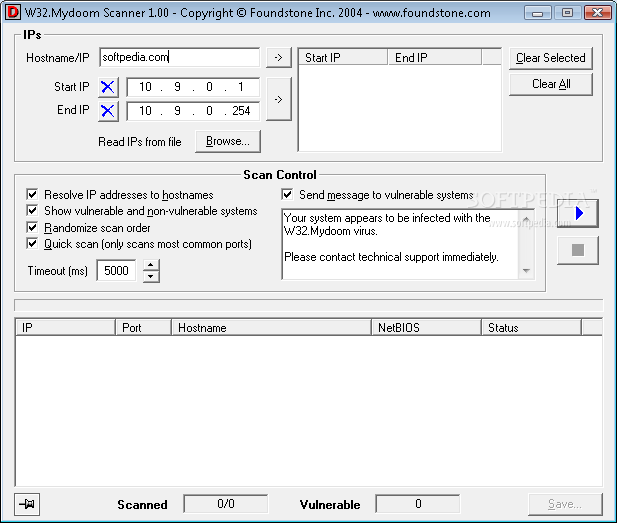Sort results by NetBIOS column header
This screenshot has width=617, height=523.
pos(427,327)
